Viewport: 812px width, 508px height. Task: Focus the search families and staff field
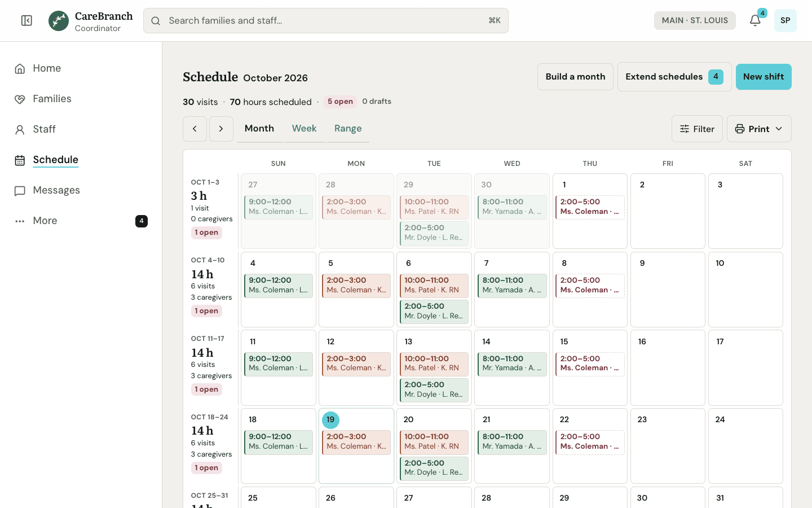[326, 21]
